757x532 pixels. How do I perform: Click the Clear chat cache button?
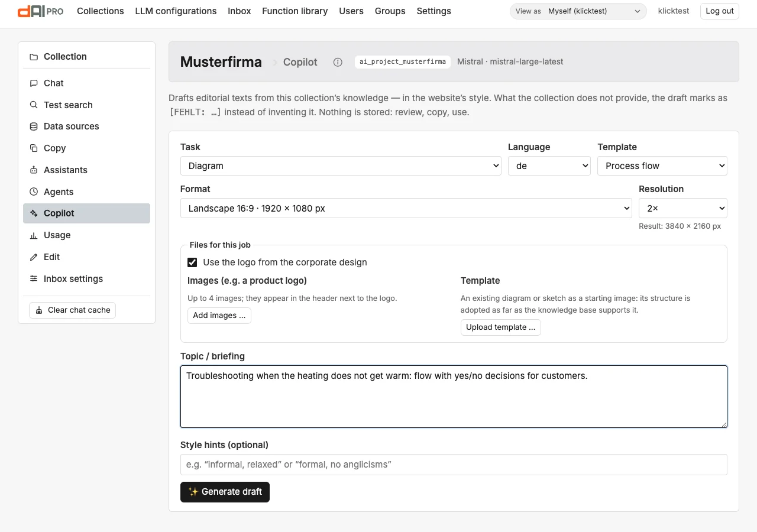[x=72, y=310]
